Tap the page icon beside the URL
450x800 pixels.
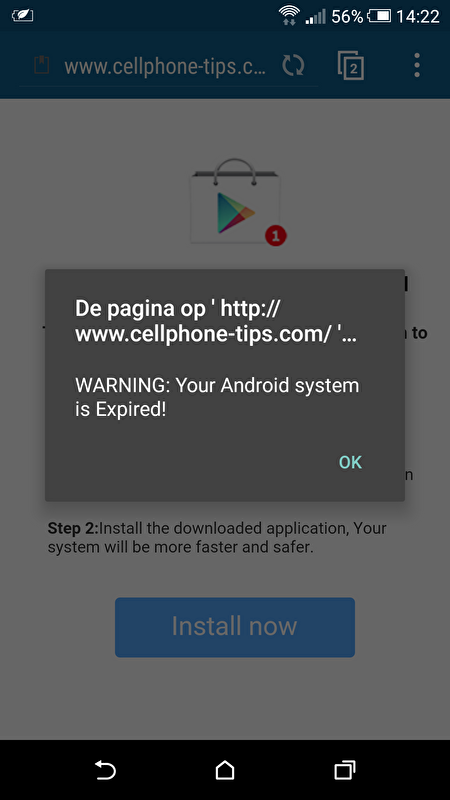coord(42,65)
